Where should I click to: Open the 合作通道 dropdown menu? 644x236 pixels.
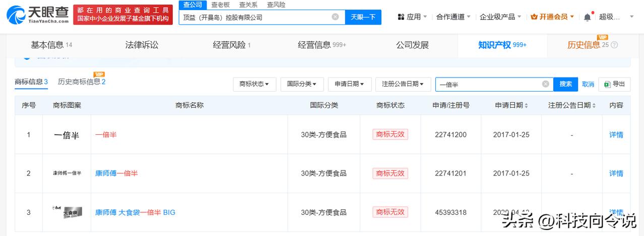point(453,17)
